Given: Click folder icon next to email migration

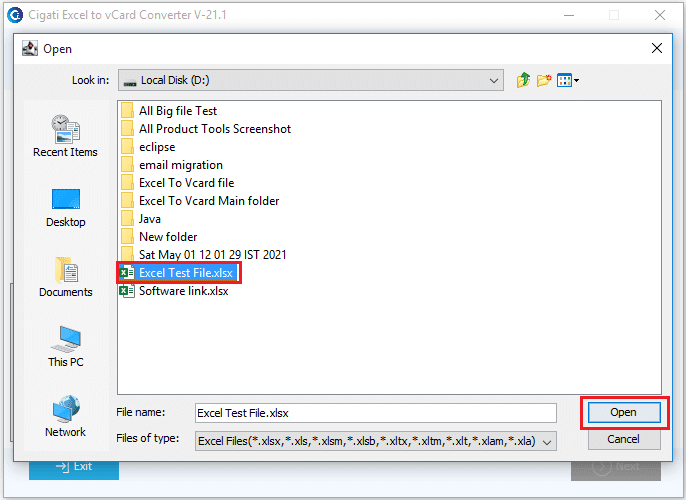Looking at the screenshot, I should click(x=127, y=164).
